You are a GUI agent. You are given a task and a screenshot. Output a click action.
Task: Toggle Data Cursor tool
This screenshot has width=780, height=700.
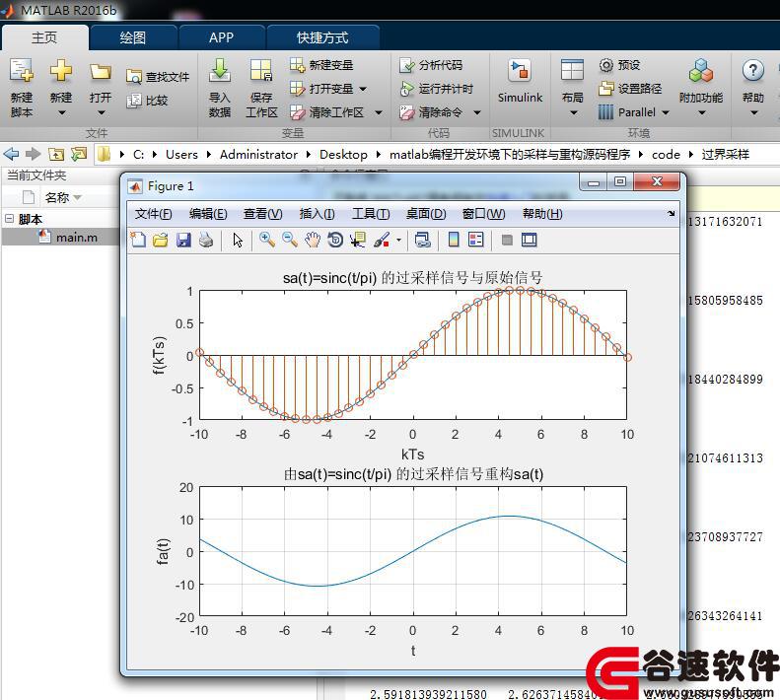[358, 240]
